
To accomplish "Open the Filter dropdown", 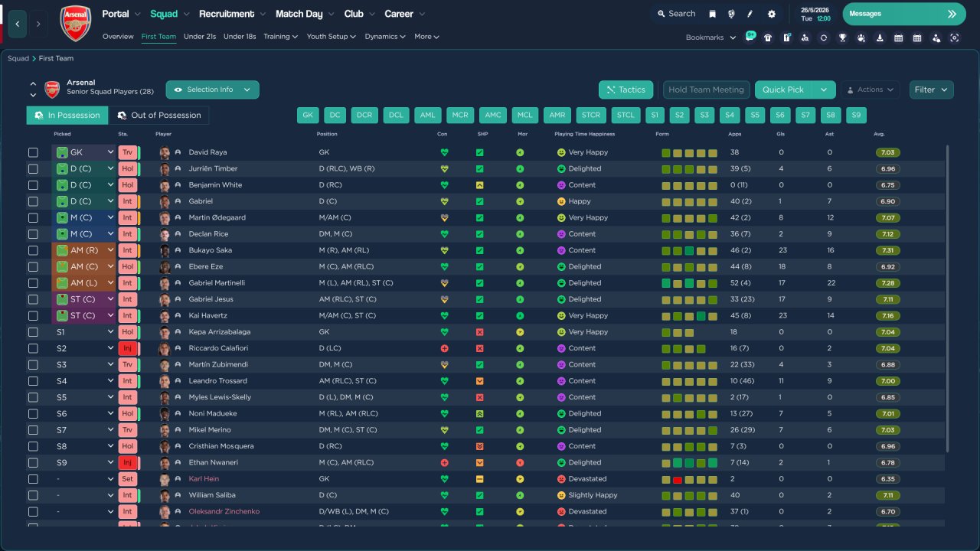I will (931, 90).
